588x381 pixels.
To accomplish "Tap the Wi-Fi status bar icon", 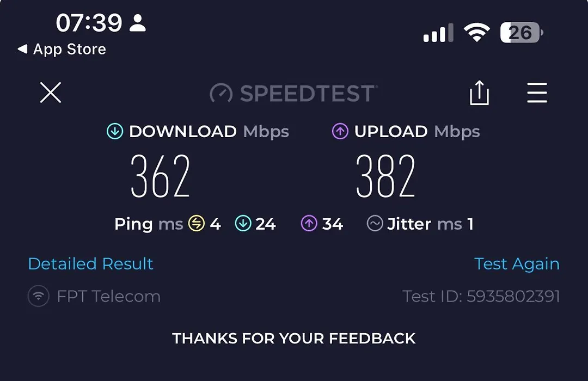I will pyautogui.click(x=476, y=32).
